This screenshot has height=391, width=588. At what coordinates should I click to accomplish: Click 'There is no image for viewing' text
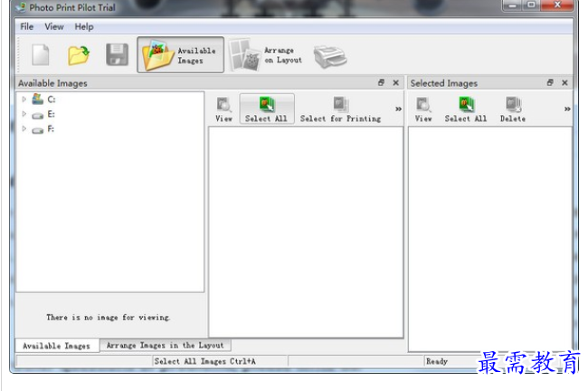[108, 318]
